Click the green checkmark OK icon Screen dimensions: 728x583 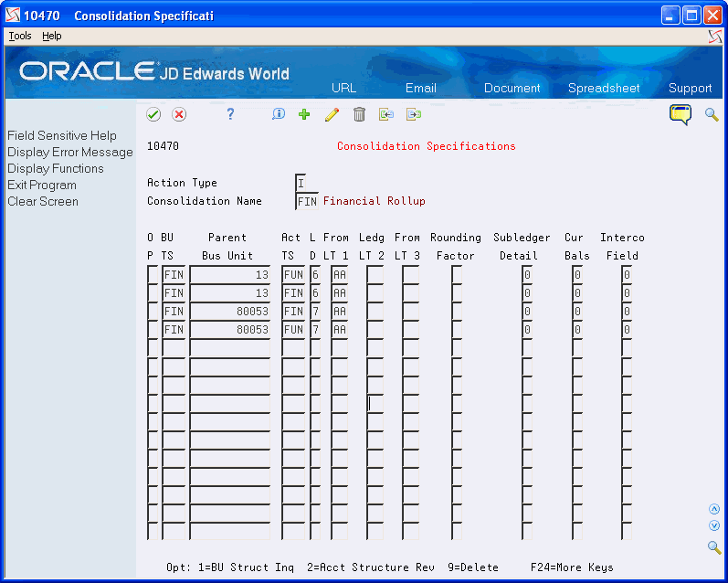tap(153, 114)
